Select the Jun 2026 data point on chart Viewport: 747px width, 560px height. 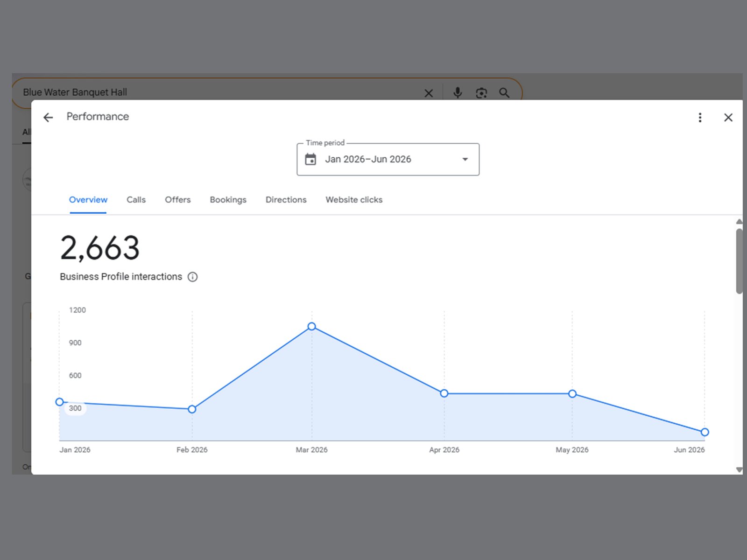(705, 432)
